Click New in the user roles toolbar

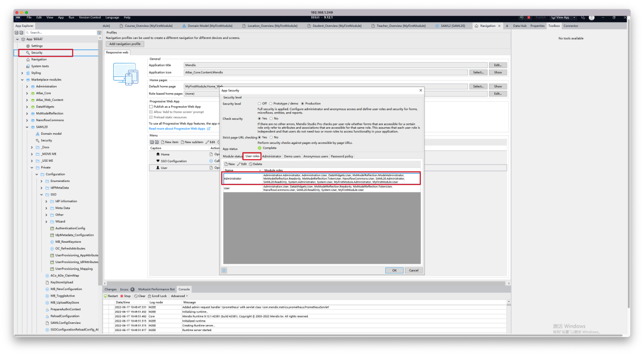230,164
